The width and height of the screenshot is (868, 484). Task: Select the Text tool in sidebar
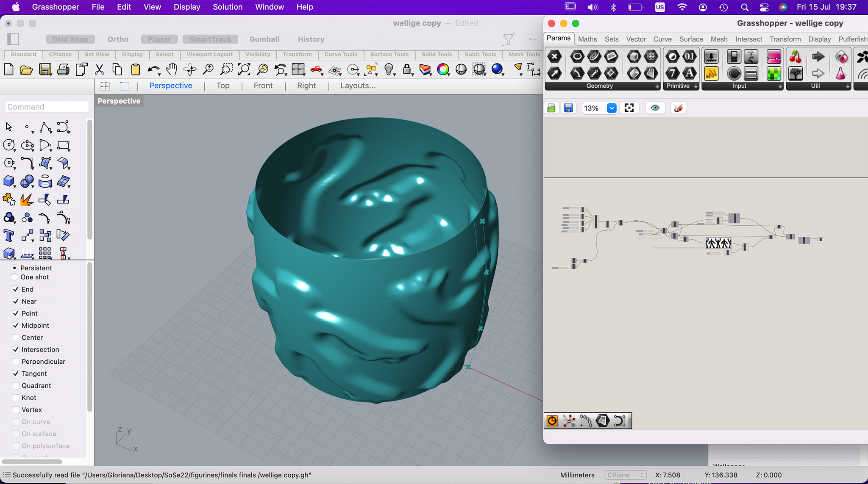[9, 235]
